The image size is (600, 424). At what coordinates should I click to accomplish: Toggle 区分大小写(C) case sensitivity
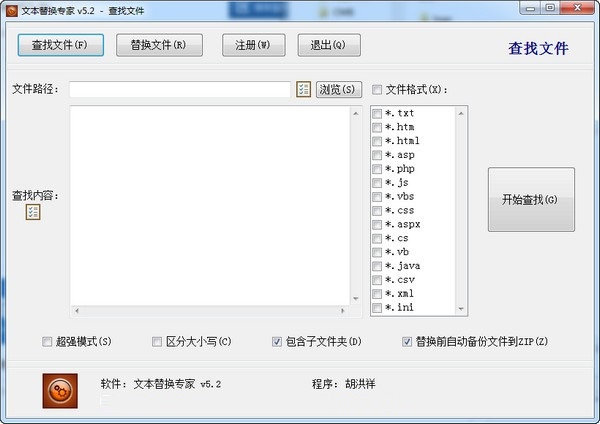point(157,342)
